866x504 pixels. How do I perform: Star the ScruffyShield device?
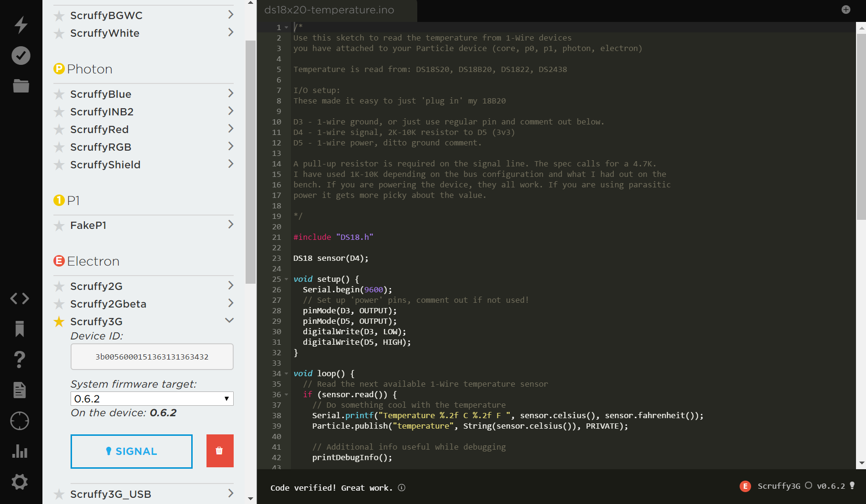(59, 165)
